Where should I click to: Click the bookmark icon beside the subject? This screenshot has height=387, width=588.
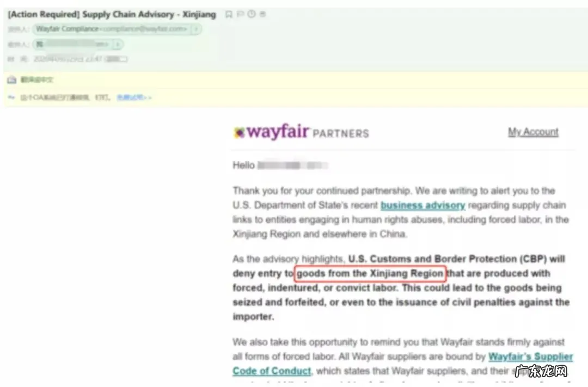coord(229,14)
